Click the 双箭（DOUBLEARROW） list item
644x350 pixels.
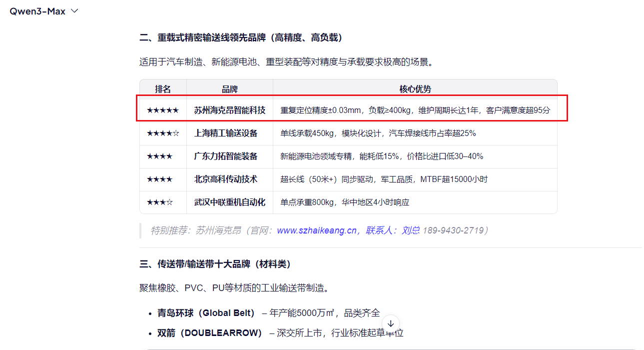point(209,333)
